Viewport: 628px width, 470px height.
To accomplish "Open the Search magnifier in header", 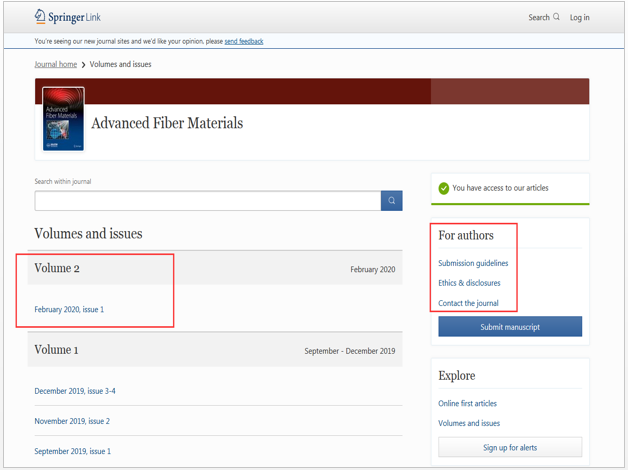I will 556,17.
